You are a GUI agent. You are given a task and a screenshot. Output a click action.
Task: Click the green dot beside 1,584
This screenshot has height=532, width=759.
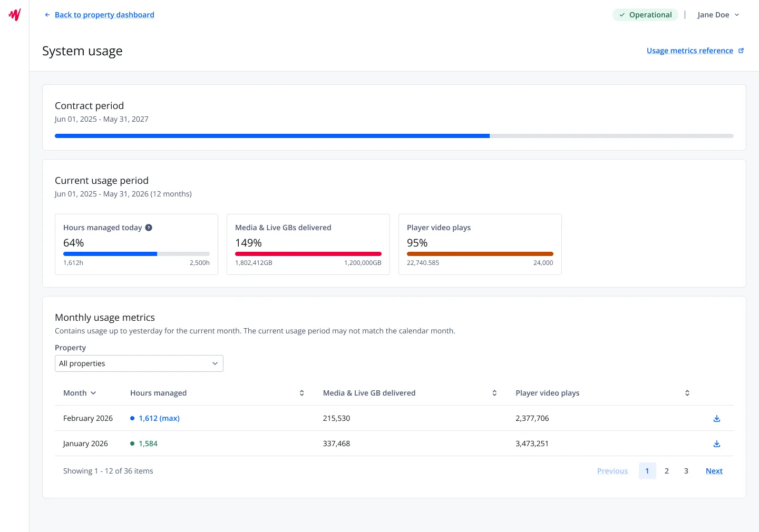coord(132,444)
